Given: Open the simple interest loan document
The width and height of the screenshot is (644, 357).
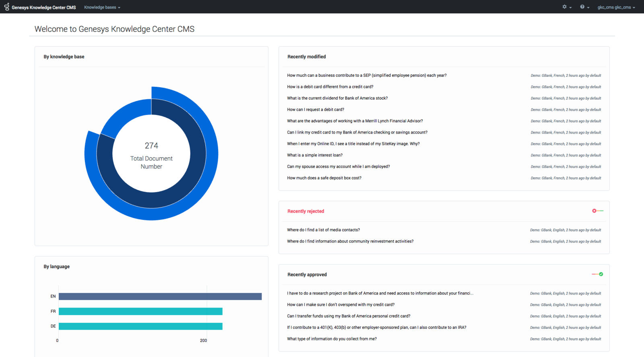Looking at the screenshot, I should coord(315,155).
